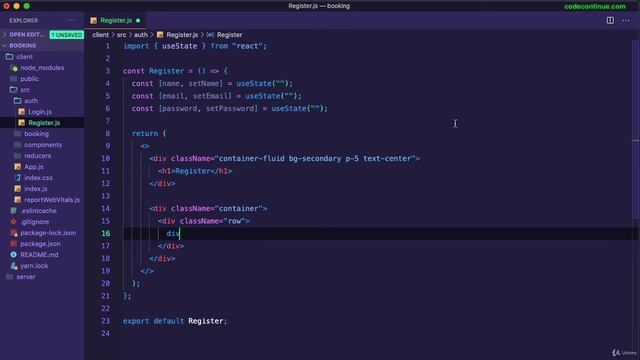This screenshot has width=640, height=360.
Task: Open yarn.lock file
Action: click(x=34, y=266)
